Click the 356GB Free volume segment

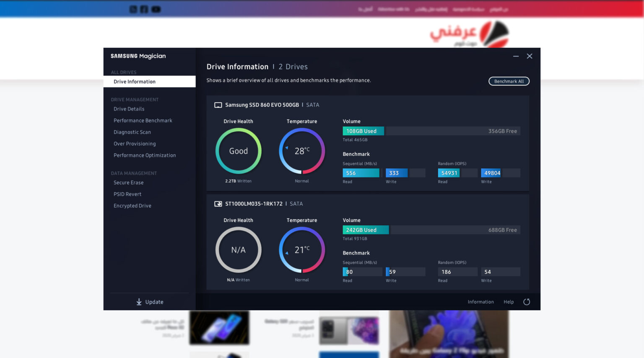[453, 131]
